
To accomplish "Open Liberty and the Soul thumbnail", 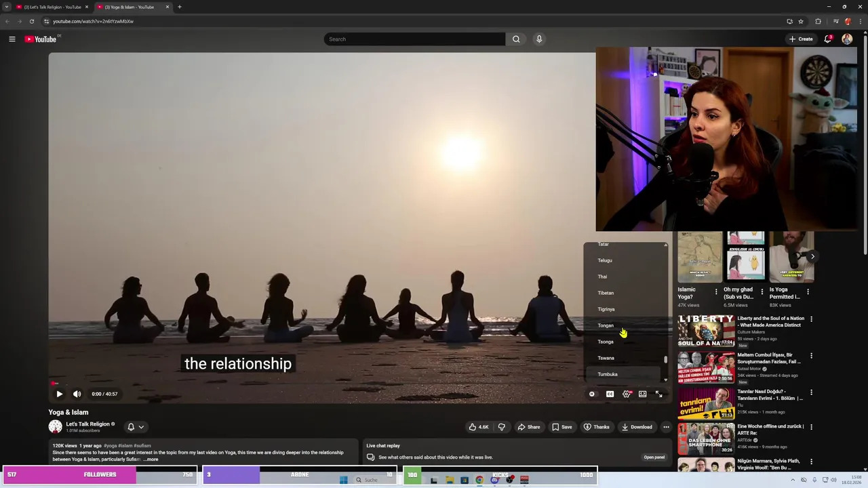I will click(x=706, y=331).
